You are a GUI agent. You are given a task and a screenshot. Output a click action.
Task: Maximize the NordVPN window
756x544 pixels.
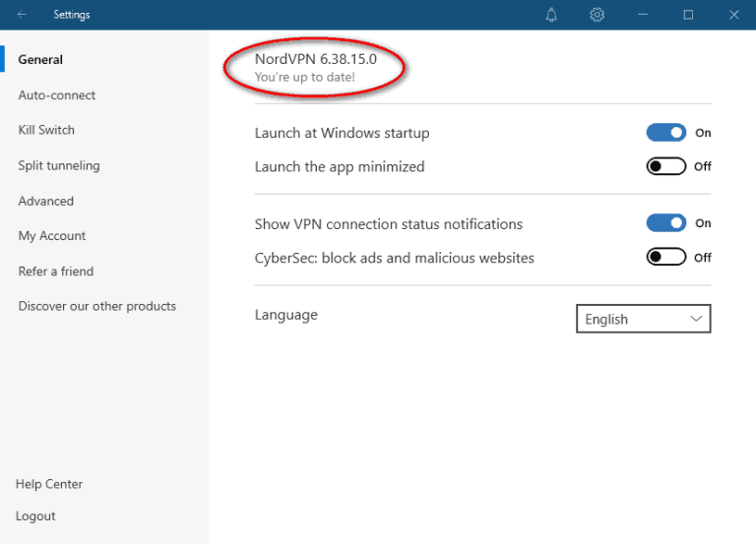tap(688, 15)
